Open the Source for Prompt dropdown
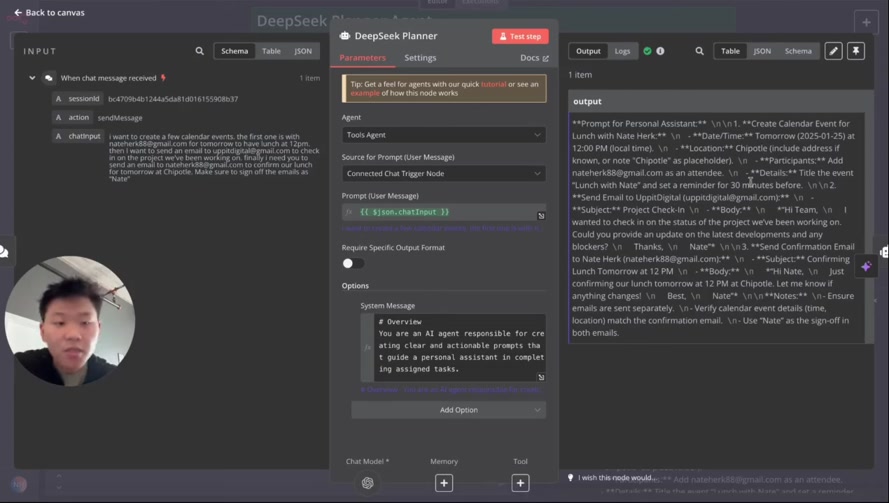The height and width of the screenshot is (503, 889). click(443, 174)
